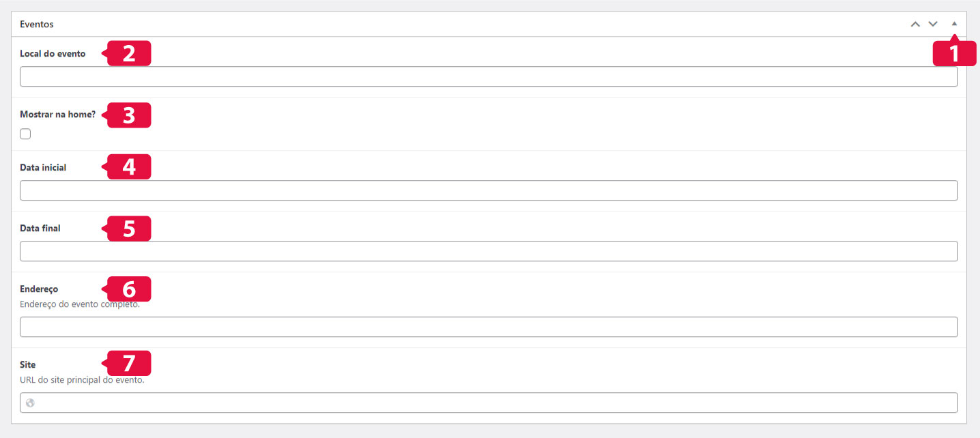The height and width of the screenshot is (438, 980).
Task: Click the red badge numbered 7
Action: 128,363
